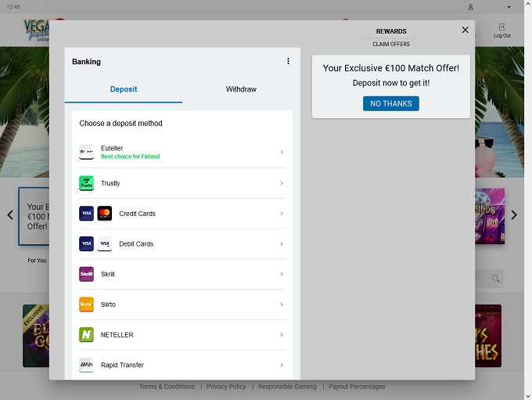532x400 pixels.
Task: Click the green Trustly logo icon
Action: click(86, 183)
